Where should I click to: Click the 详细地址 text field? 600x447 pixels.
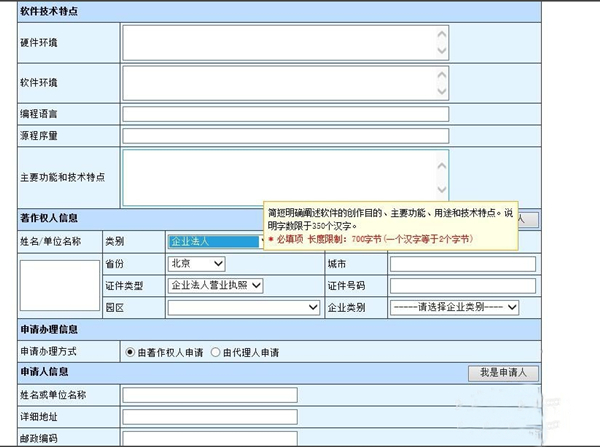click(x=210, y=416)
